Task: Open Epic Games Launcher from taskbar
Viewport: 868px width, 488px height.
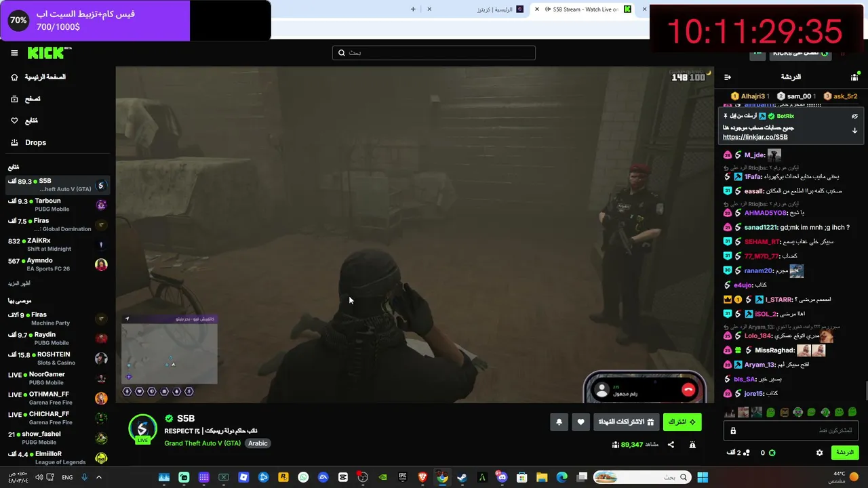Action: pyautogui.click(x=403, y=477)
